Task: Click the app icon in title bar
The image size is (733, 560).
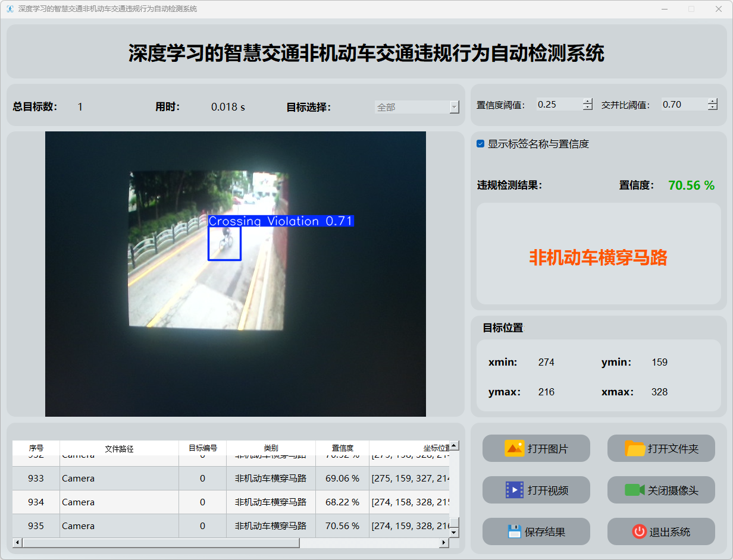Action: click(x=10, y=9)
